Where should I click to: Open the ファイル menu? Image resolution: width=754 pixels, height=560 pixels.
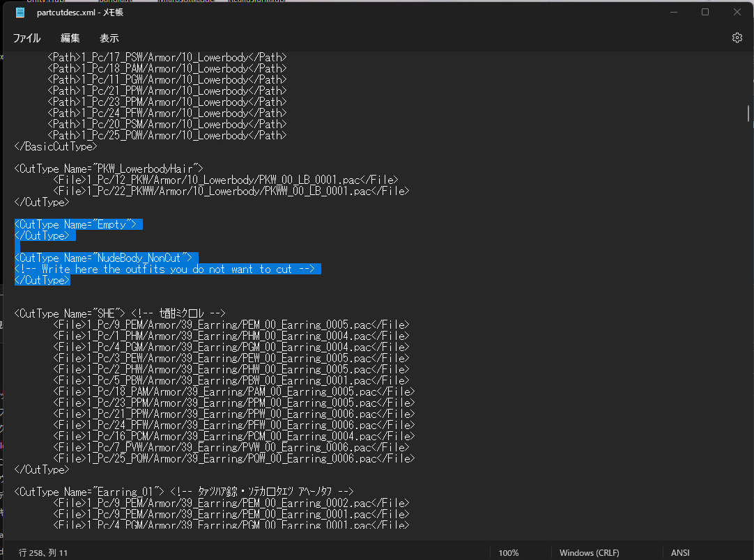[26, 38]
